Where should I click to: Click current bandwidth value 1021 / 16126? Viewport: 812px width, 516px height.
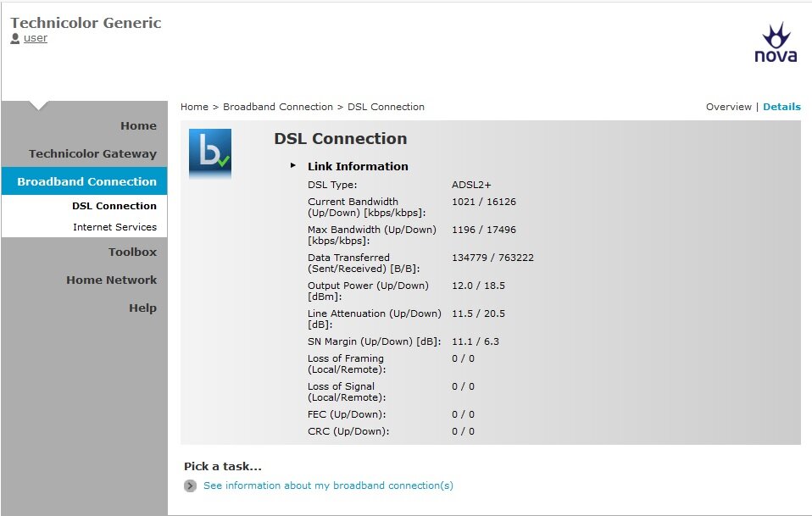(484, 202)
